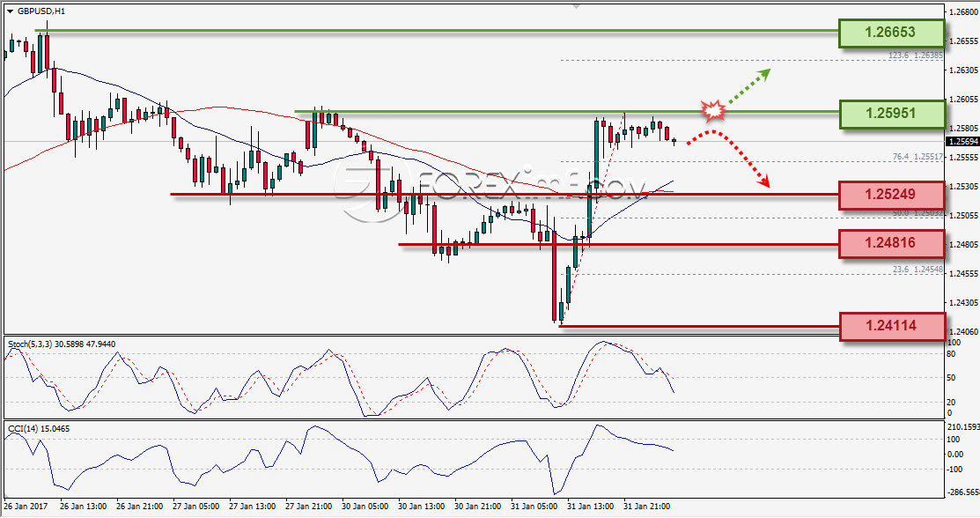Select the GBPUSD,H1 chart title
980x518 pixels.
(41, 11)
